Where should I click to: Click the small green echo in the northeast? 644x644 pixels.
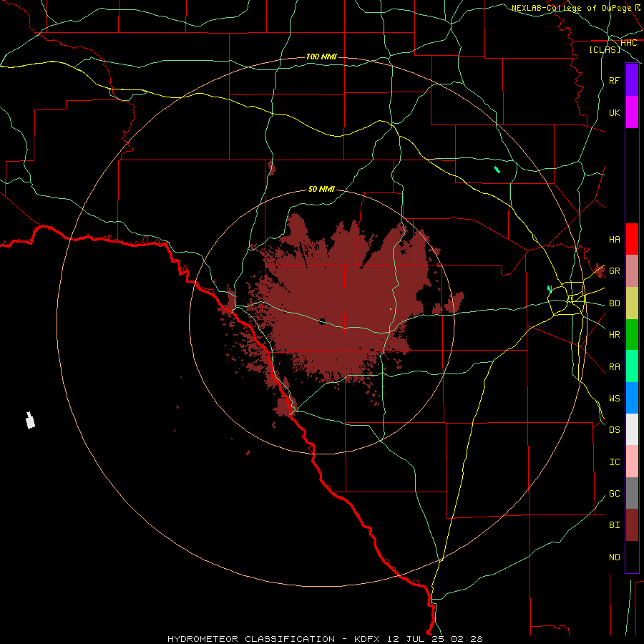click(497, 169)
